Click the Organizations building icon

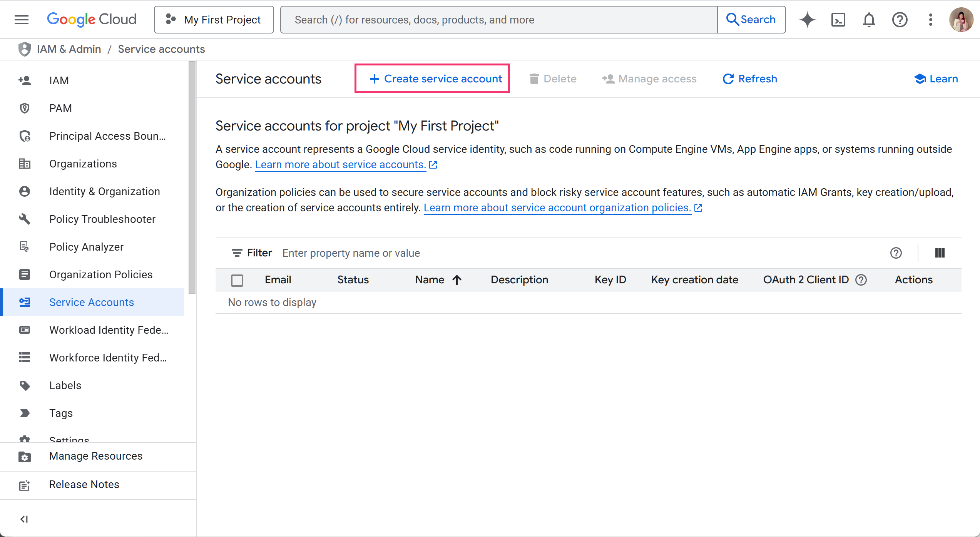[x=25, y=164]
